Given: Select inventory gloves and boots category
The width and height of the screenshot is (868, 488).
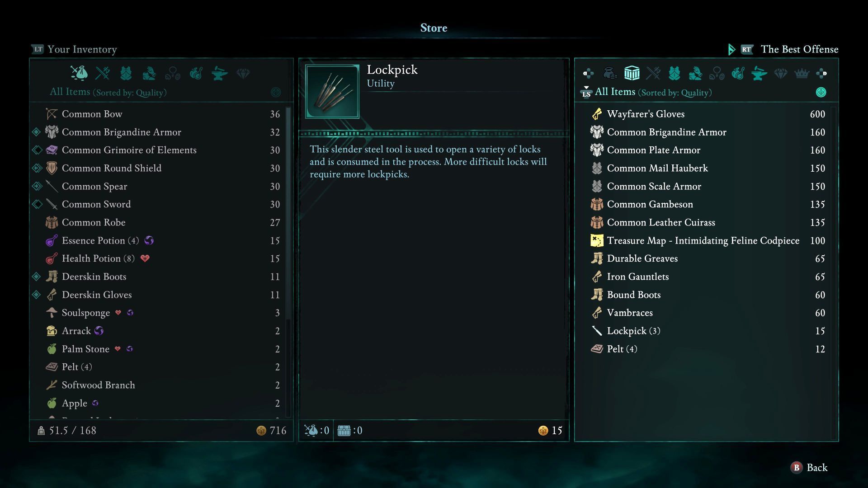Looking at the screenshot, I should pos(149,73).
